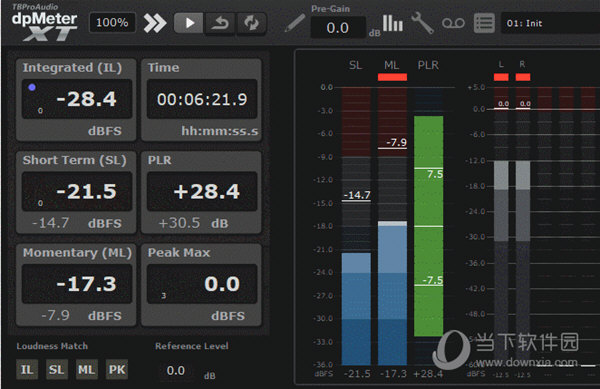Click the hh:mm:ss.s time format label
Screen dimensions: 600x389
click(220, 131)
